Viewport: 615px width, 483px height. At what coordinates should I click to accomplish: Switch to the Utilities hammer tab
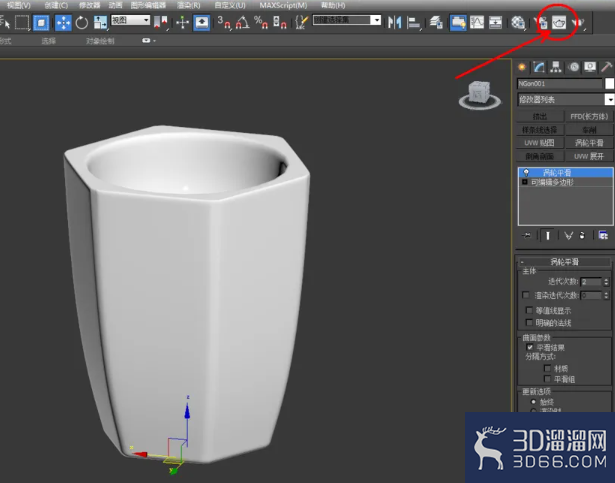(606, 67)
